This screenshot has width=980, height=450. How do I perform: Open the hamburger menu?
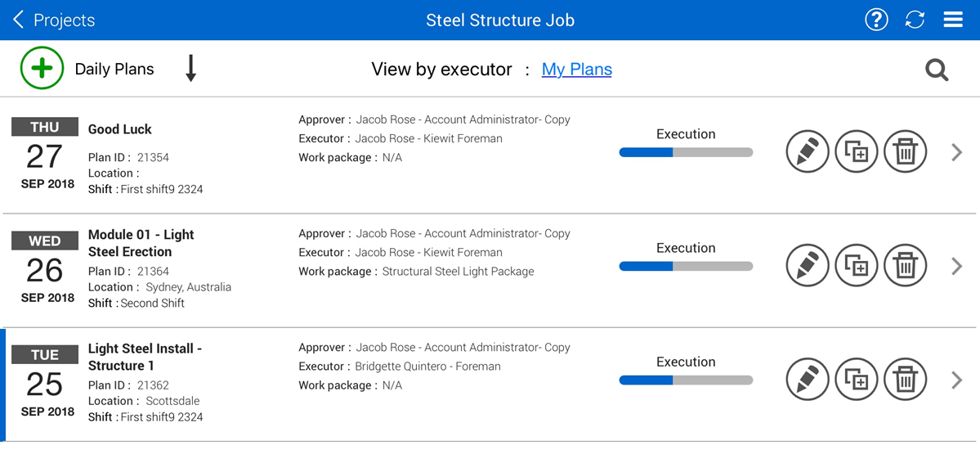coord(953,20)
